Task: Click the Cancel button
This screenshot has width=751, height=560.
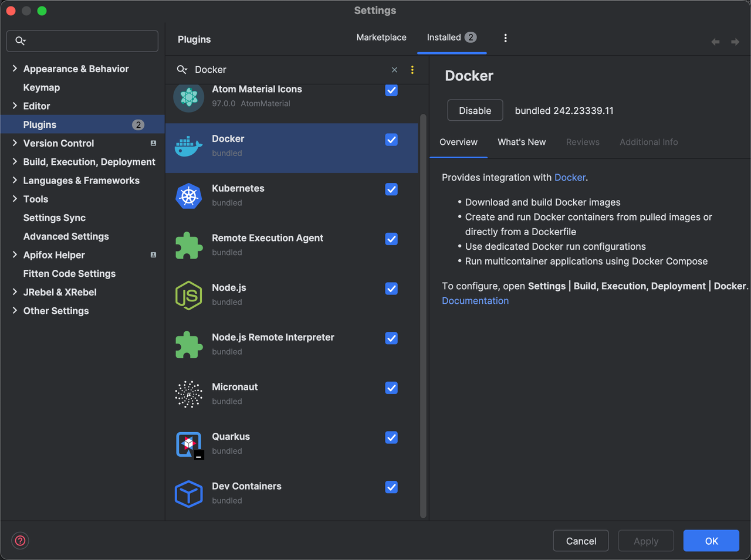Action: (x=581, y=541)
